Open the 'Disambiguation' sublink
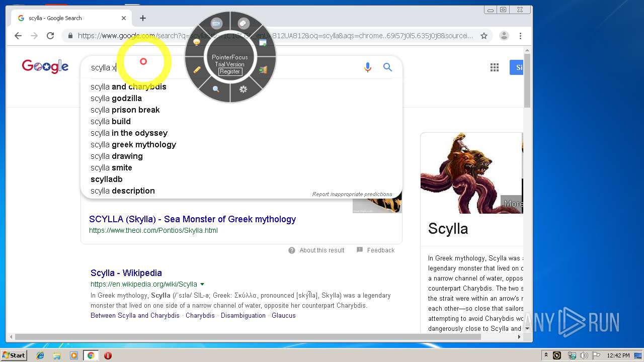The height and width of the screenshot is (362, 644). pos(243,316)
